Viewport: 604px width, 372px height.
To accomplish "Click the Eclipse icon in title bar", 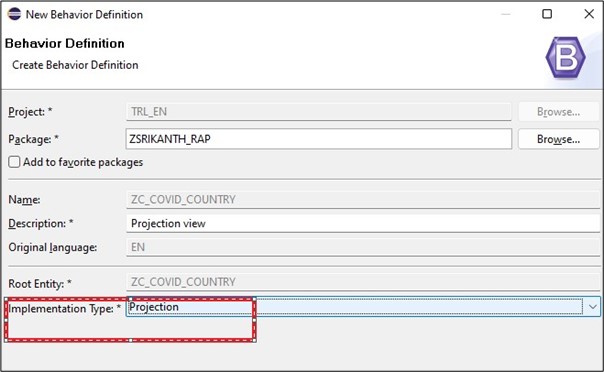I will tap(14, 14).
